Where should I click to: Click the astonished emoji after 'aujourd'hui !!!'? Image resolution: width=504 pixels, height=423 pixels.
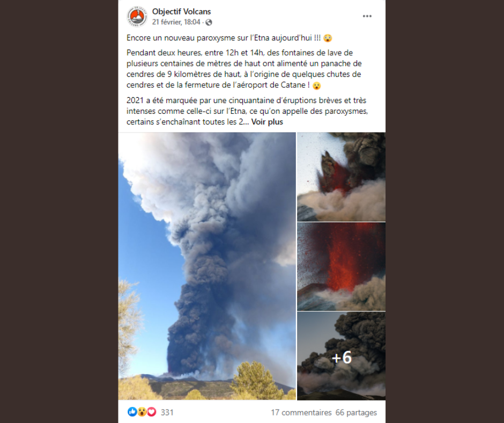click(x=328, y=38)
